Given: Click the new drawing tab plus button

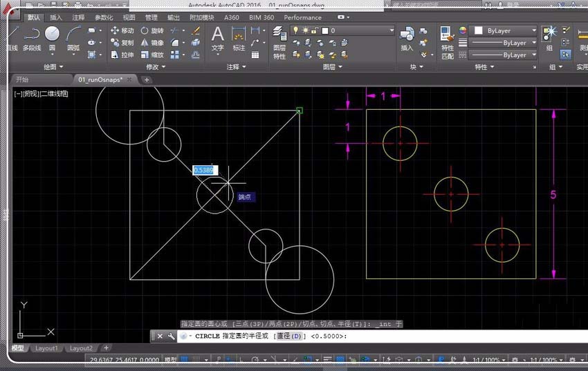Looking at the screenshot, I should pos(147,79).
